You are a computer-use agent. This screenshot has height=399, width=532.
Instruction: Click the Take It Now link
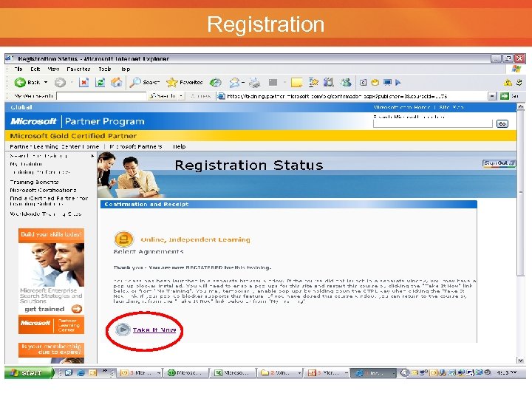[154, 330]
